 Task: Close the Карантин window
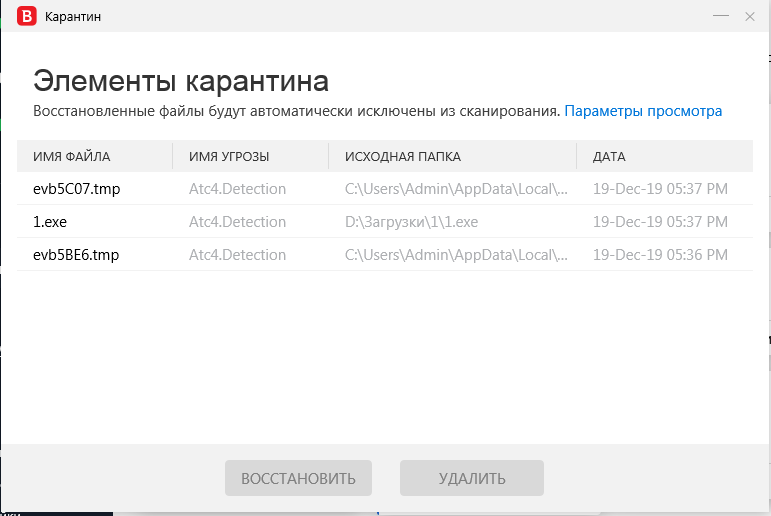coord(750,16)
